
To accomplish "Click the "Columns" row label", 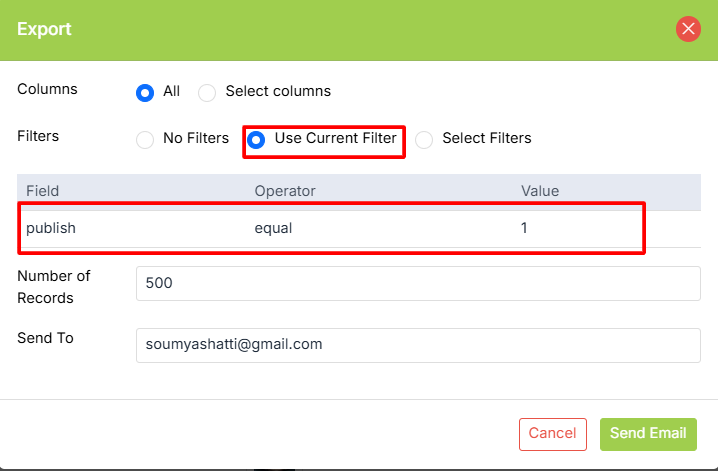I will click(47, 89).
